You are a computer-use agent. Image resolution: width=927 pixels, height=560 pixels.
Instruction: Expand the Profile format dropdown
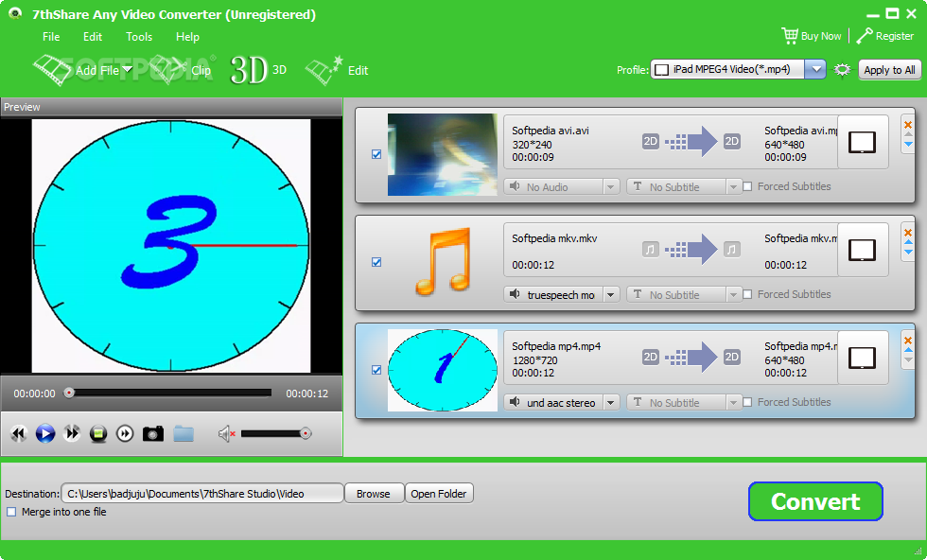[x=815, y=69]
